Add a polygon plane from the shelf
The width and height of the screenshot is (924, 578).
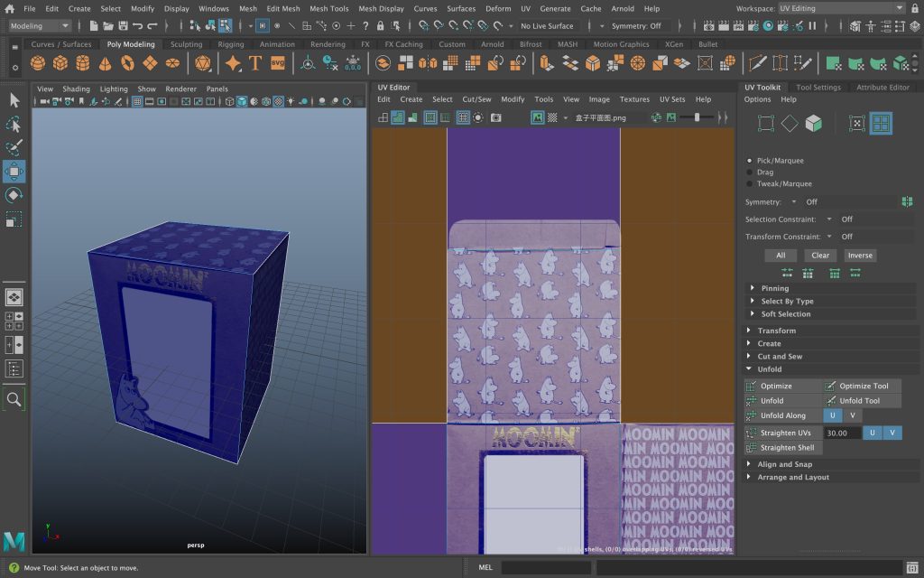coord(150,63)
